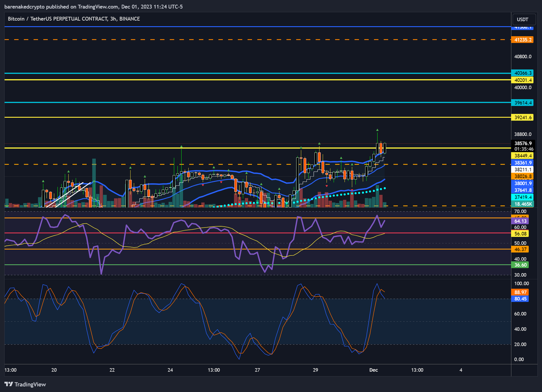This screenshot has width=542, height=392.
Task: Select the yellow 39241.6 price label
Action: 523,117
